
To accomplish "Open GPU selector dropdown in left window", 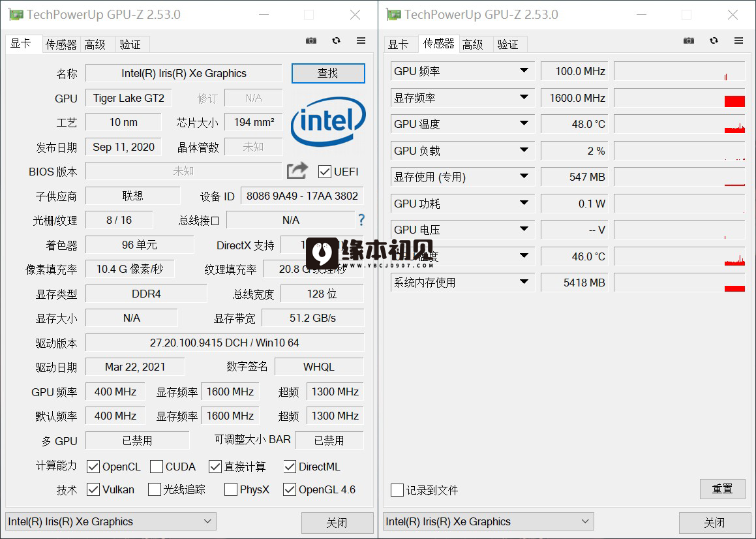I will [x=111, y=521].
